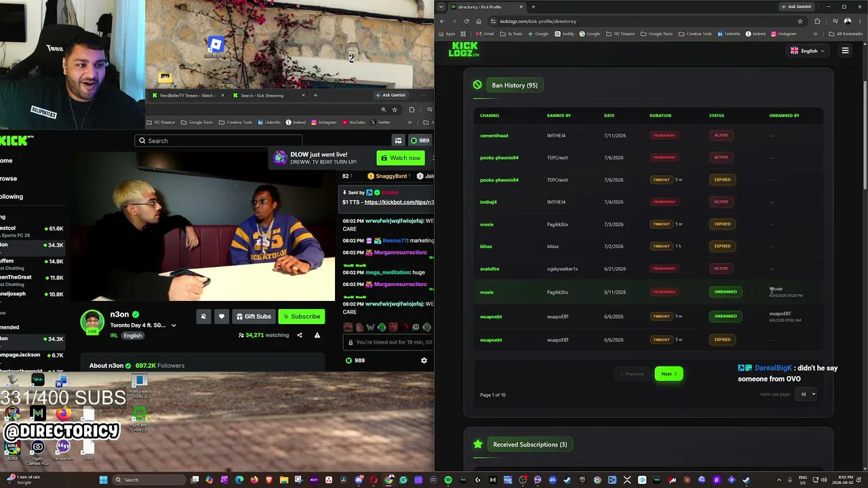Open the Following item in Kick sidebar

point(12,197)
